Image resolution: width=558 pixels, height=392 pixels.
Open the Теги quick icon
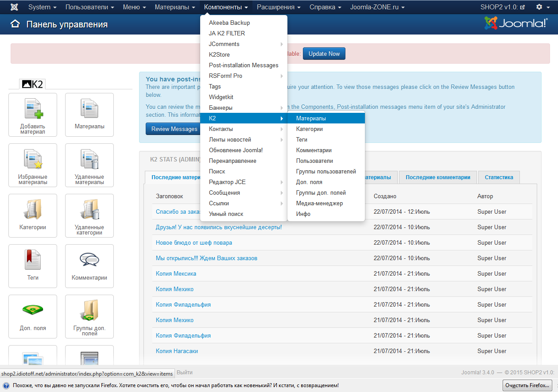(33, 266)
